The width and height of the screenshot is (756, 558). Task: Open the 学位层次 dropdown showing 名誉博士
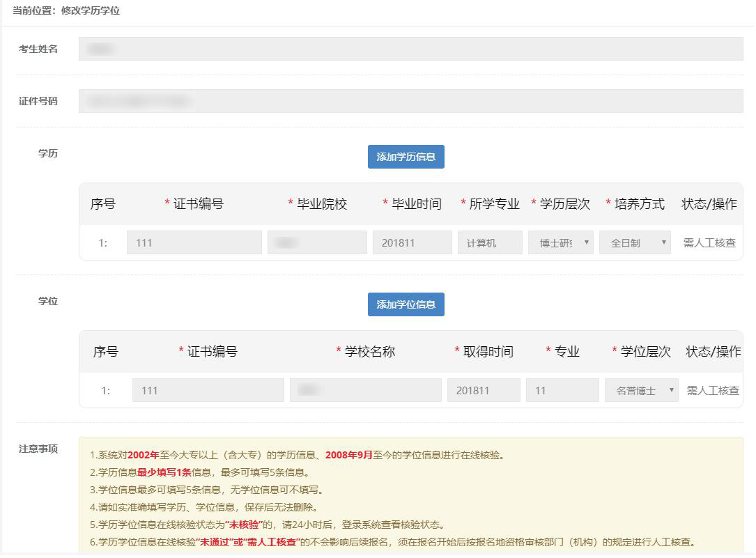click(x=641, y=391)
